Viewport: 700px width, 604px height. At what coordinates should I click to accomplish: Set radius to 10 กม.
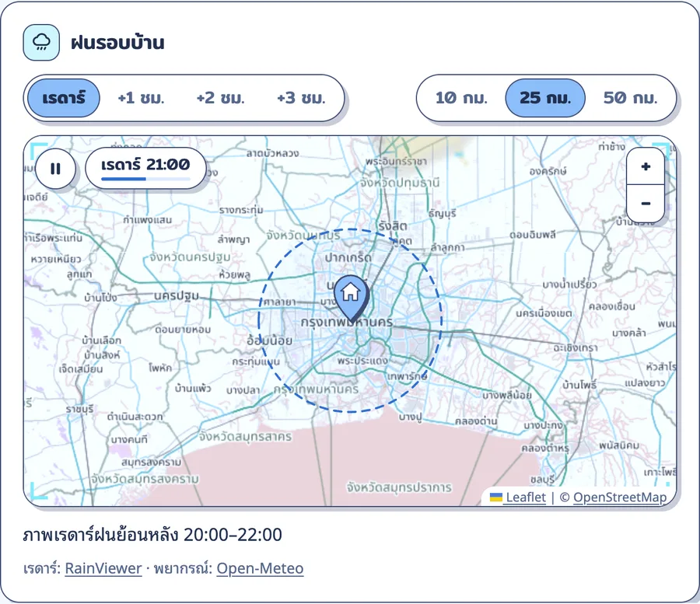click(x=461, y=98)
